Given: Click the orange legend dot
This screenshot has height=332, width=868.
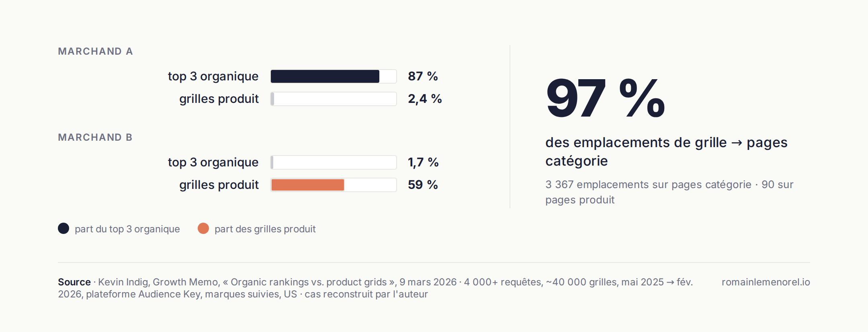Looking at the screenshot, I should pyautogui.click(x=203, y=228).
